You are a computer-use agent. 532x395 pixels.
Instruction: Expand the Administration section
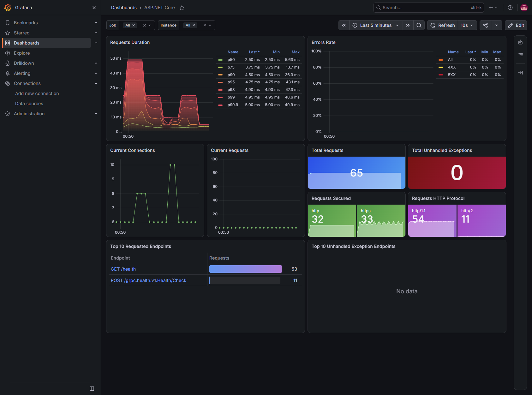pos(96,114)
